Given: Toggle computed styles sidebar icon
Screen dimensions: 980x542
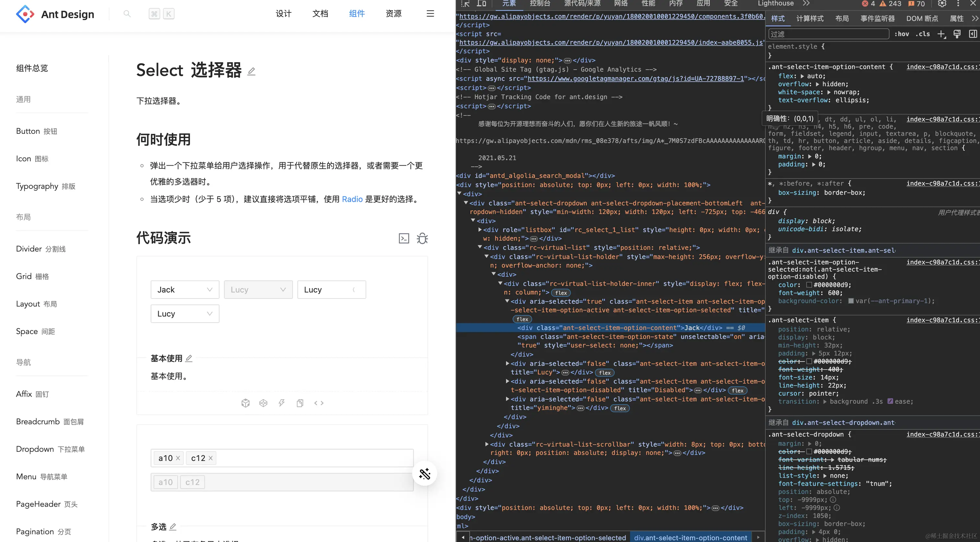Looking at the screenshot, I should tap(973, 34).
